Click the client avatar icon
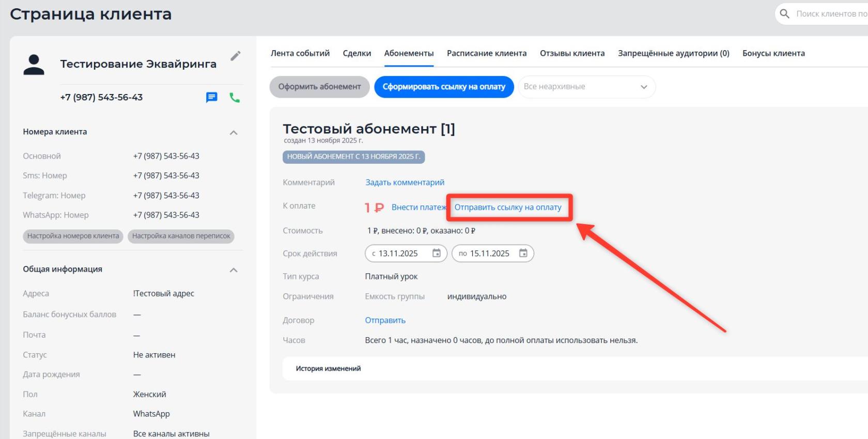Viewport: 868px width, 439px height. [34, 65]
